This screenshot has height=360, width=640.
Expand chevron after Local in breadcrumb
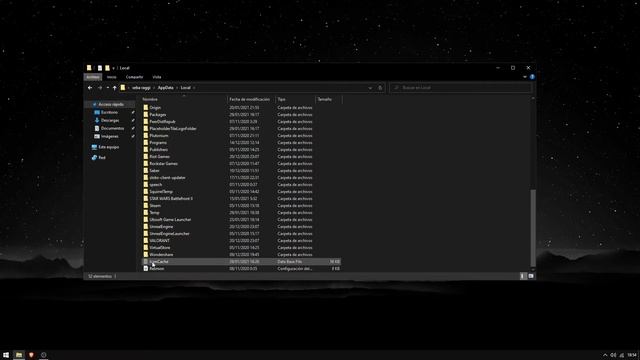(x=194, y=88)
